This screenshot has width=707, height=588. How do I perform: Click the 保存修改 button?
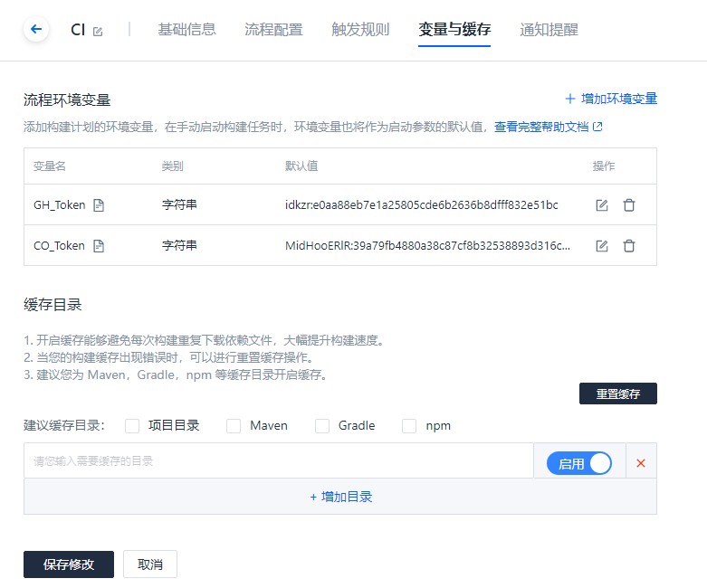click(69, 564)
